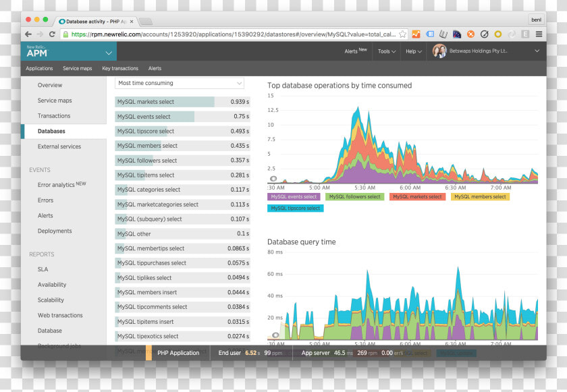Reload the page with refresh icon
The width and height of the screenshot is (567, 392).
(x=52, y=34)
